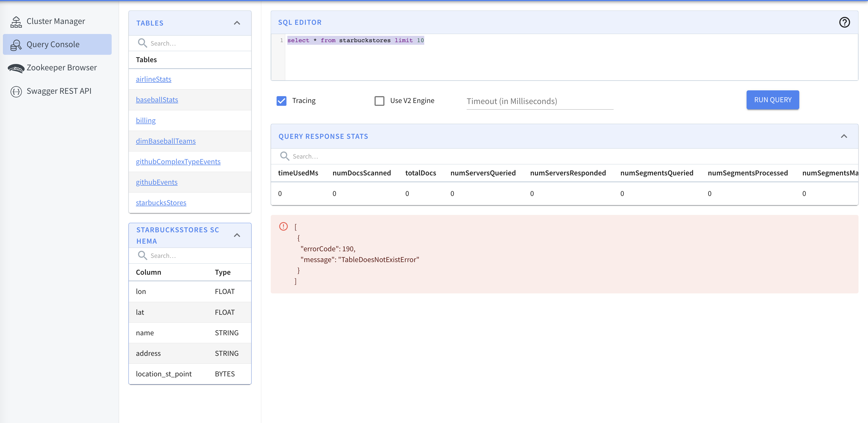
Task: Click the Swagger REST API icon
Action: click(x=16, y=91)
